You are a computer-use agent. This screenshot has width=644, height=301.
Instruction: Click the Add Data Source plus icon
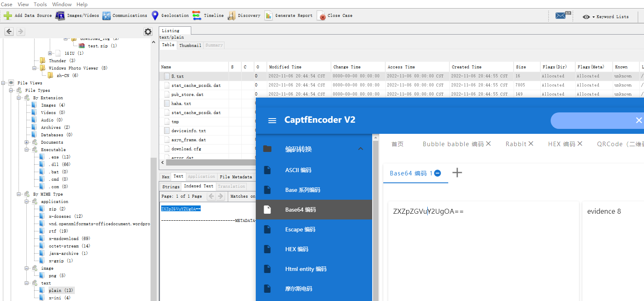coord(8,16)
